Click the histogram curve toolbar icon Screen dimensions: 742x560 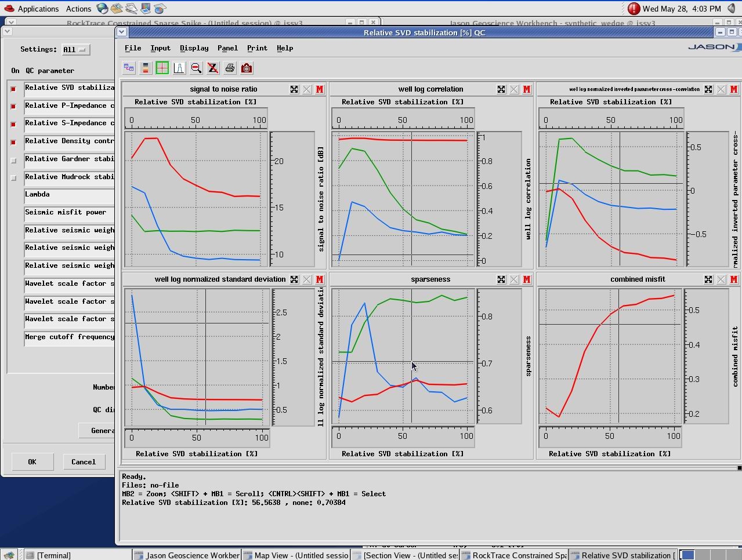pos(179,68)
